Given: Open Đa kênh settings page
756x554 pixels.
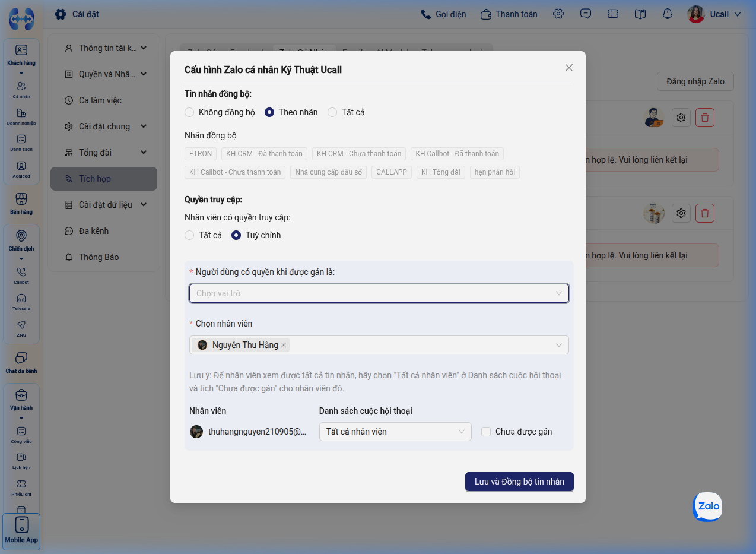Looking at the screenshot, I should coord(105,231).
